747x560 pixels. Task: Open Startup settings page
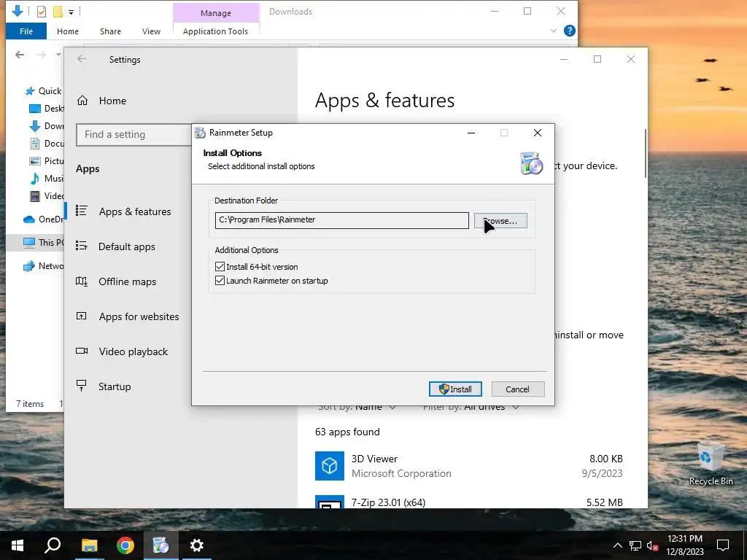(115, 386)
